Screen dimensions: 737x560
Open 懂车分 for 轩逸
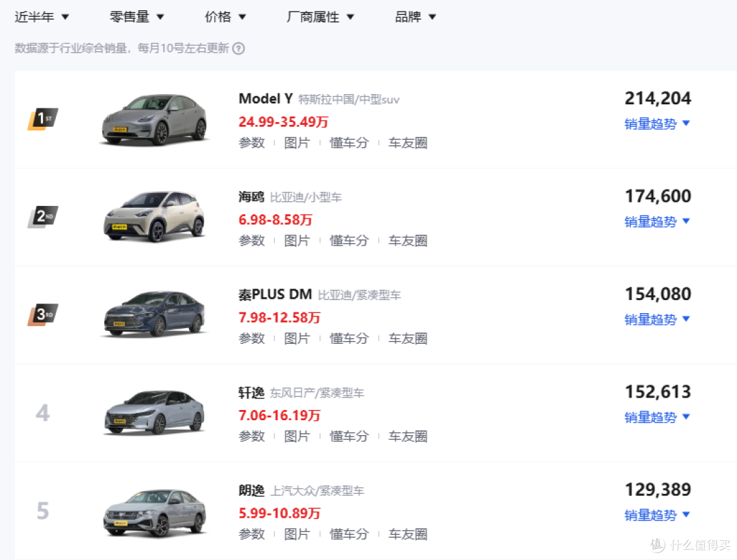[349, 437]
